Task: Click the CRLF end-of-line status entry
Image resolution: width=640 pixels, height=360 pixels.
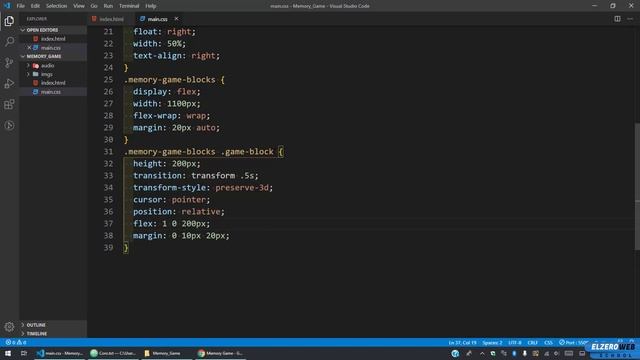Action: 532,342
